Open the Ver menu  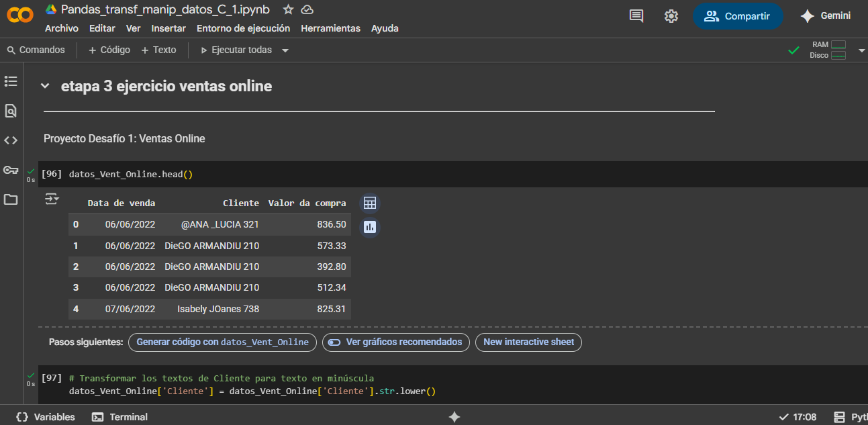click(133, 28)
